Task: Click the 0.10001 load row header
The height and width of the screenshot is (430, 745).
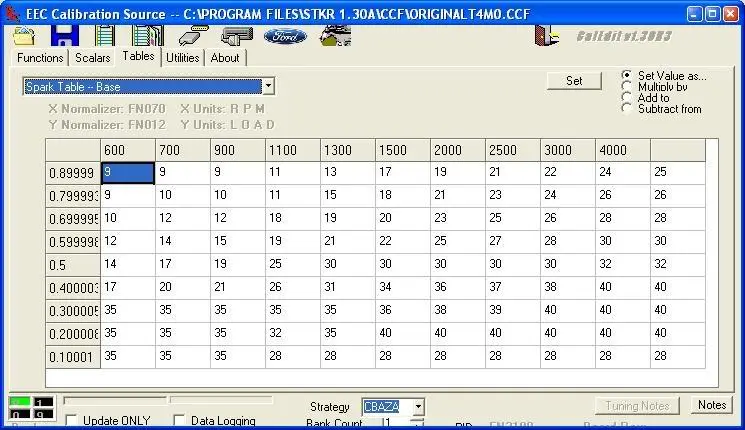Action: (x=73, y=357)
